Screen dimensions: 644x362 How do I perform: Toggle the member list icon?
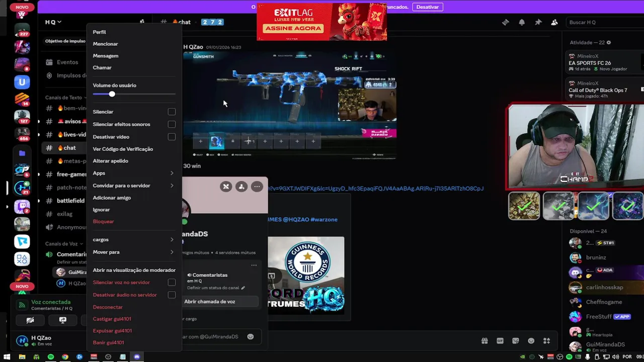(x=554, y=22)
